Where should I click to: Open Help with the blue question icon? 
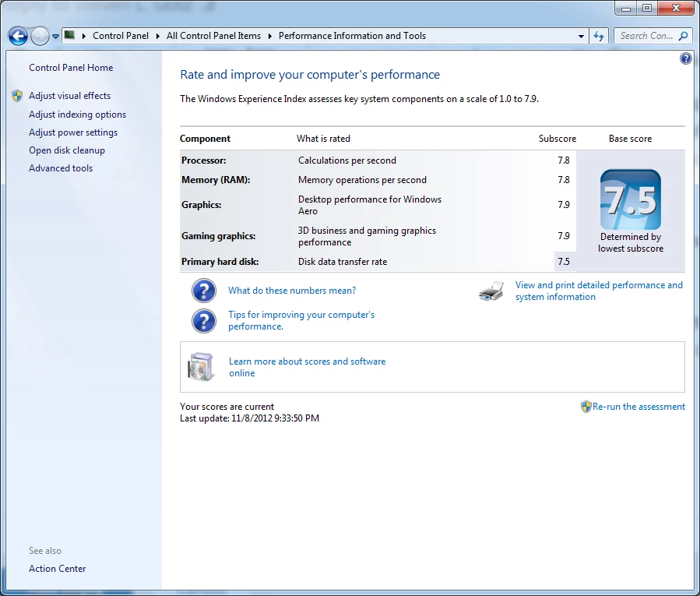coord(686,58)
